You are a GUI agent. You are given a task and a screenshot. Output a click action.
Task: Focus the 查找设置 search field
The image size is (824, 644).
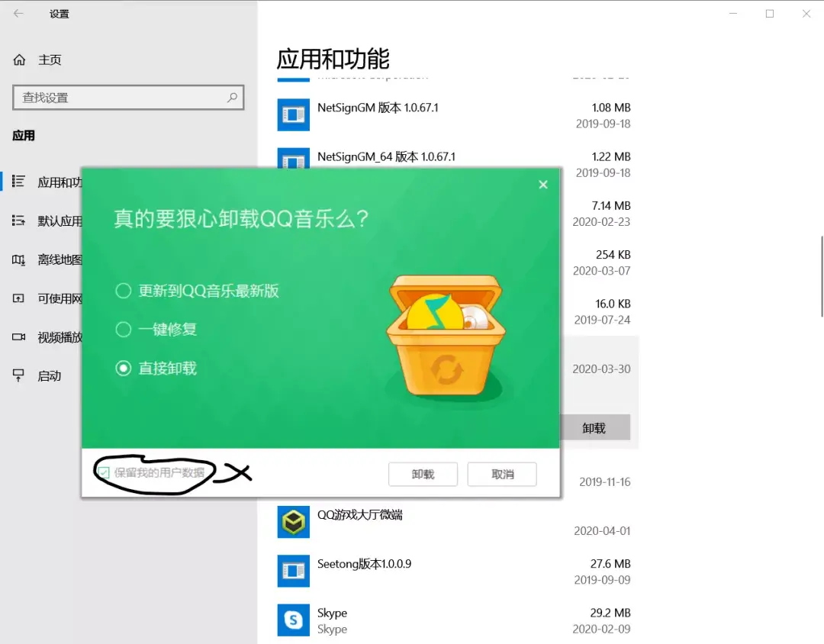[x=128, y=98]
